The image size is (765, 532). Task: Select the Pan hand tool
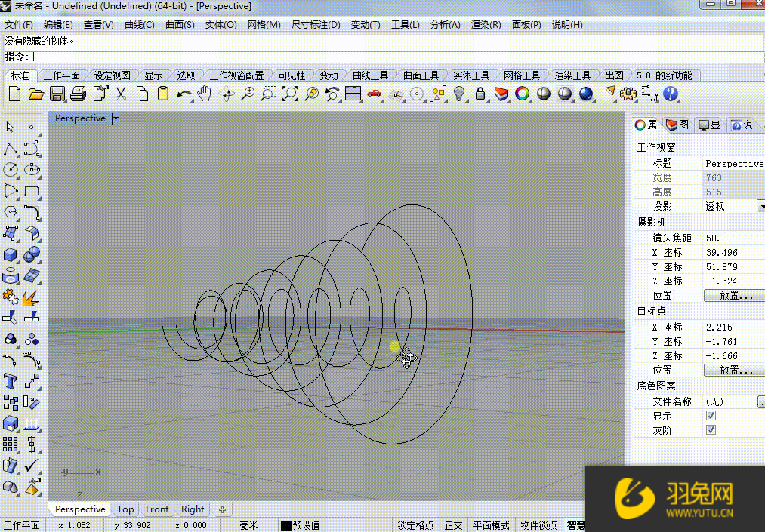pyautogui.click(x=205, y=94)
